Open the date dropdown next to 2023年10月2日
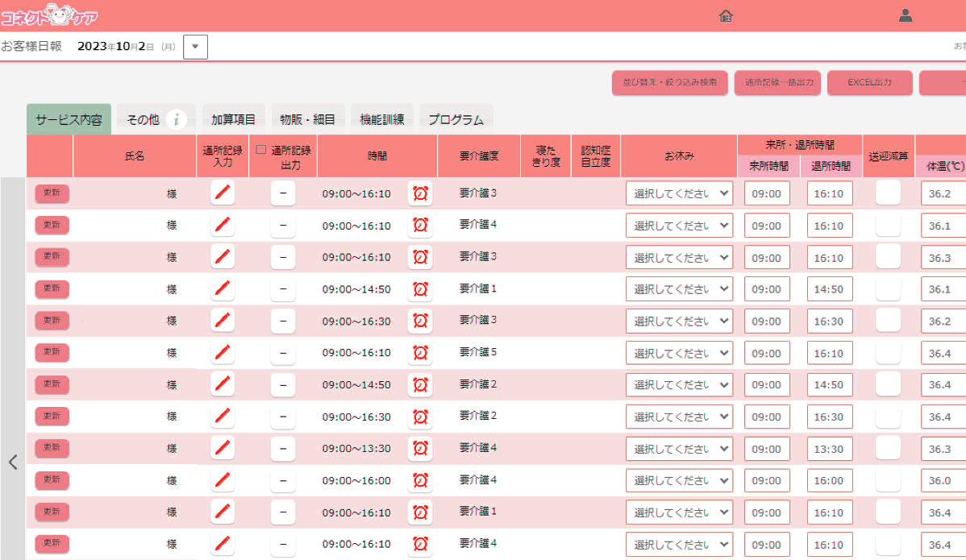The image size is (966, 560). click(195, 47)
